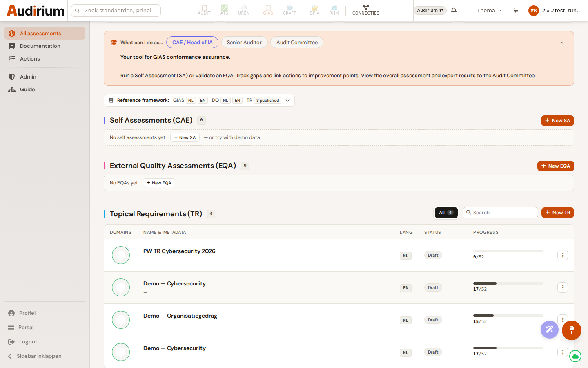The height and width of the screenshot is (368, 588).
Task: Click inline New EQA in empty state
Action: [159, 183]
